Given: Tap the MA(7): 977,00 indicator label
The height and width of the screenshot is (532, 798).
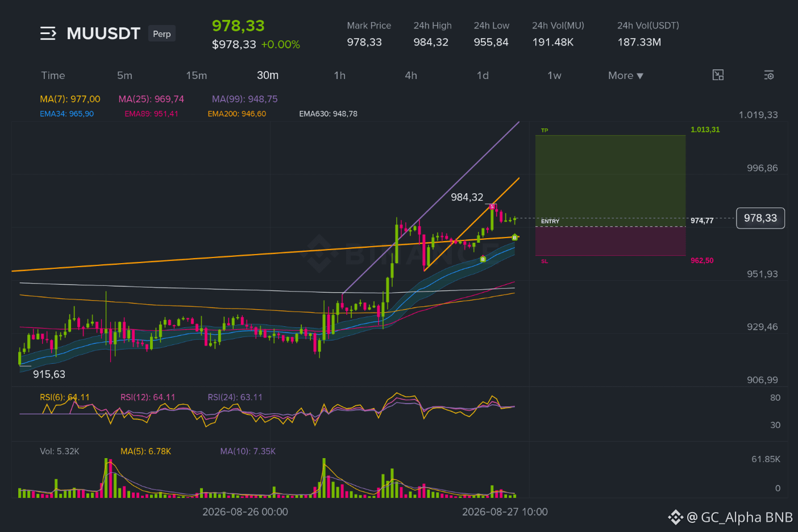Looking at the screenshot, I should click(70, 99).
